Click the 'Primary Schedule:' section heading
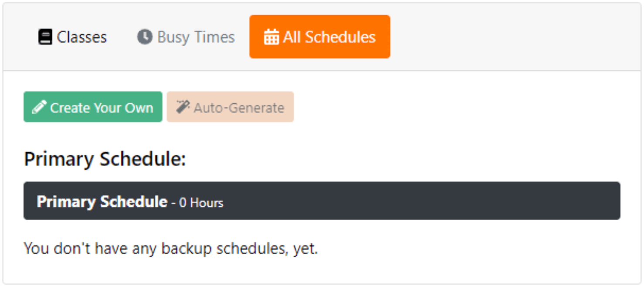 pos(105,159)
